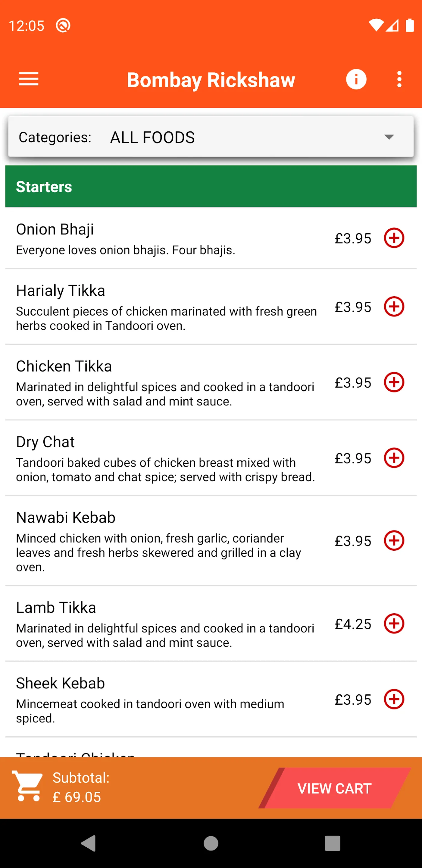Add Lamb Tikka to cart

click(394, 623)
